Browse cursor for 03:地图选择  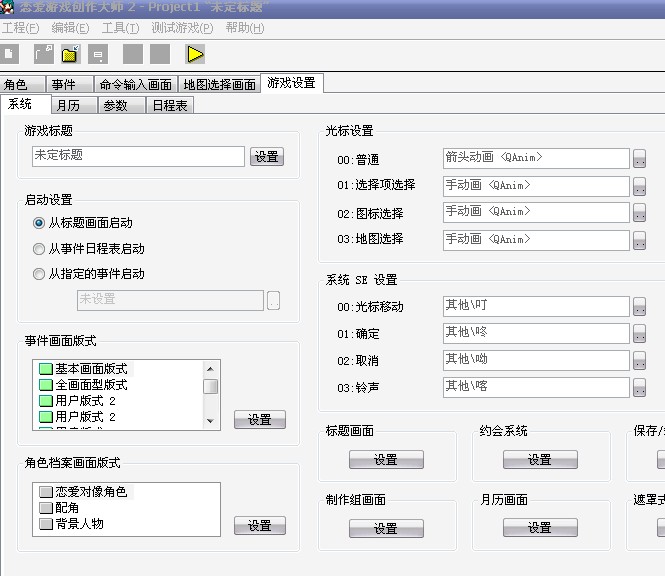(x=640, y=240)
